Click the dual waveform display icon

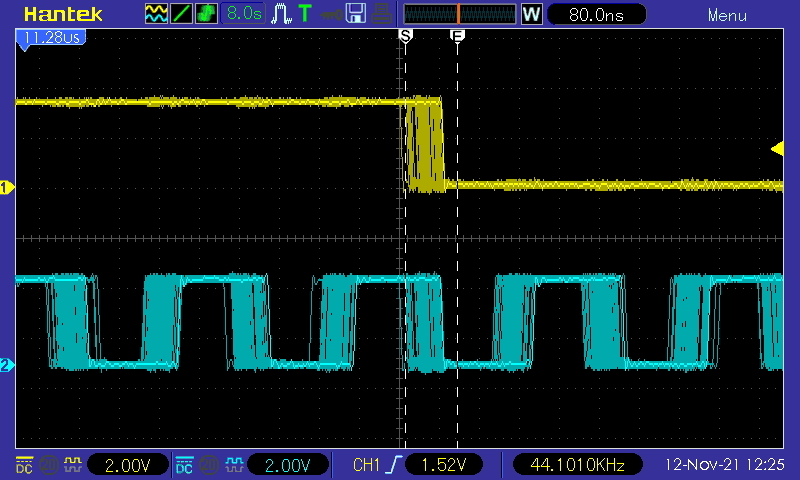(156, 14)
